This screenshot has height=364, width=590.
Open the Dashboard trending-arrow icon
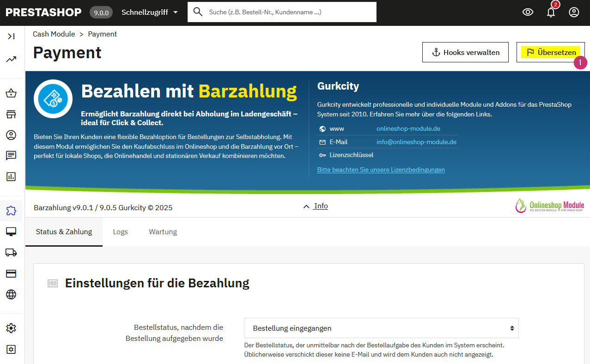[x=11, y=59]
